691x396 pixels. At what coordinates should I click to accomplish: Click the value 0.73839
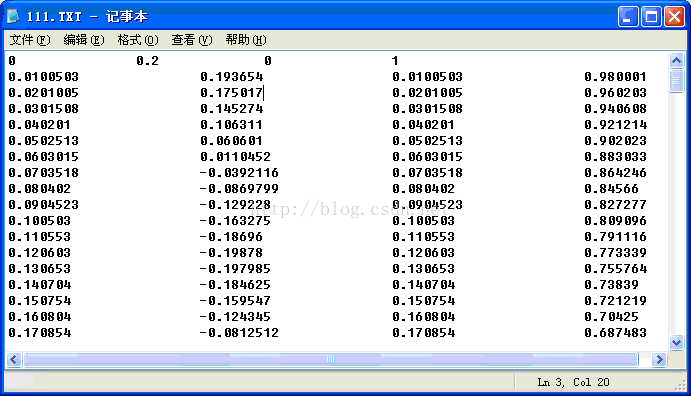612,285
